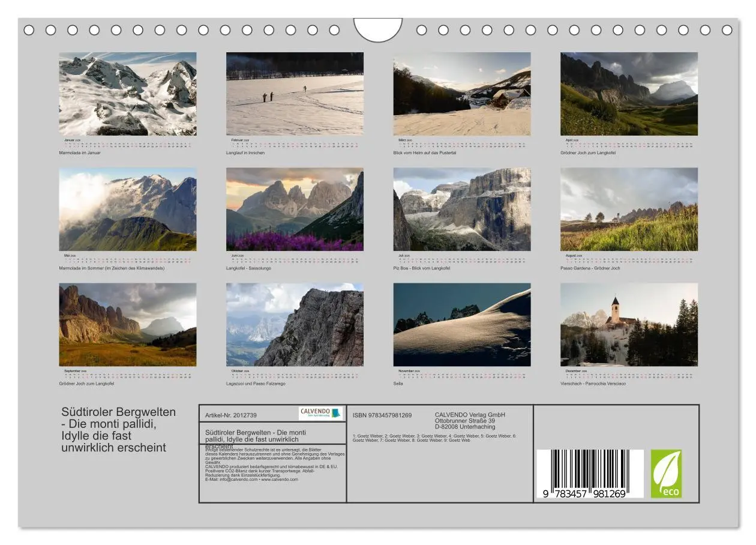Click caption 'Piz Boe - Blick vom Langkofel'
This screenshot has width=756, height=545.
(422, 268)
